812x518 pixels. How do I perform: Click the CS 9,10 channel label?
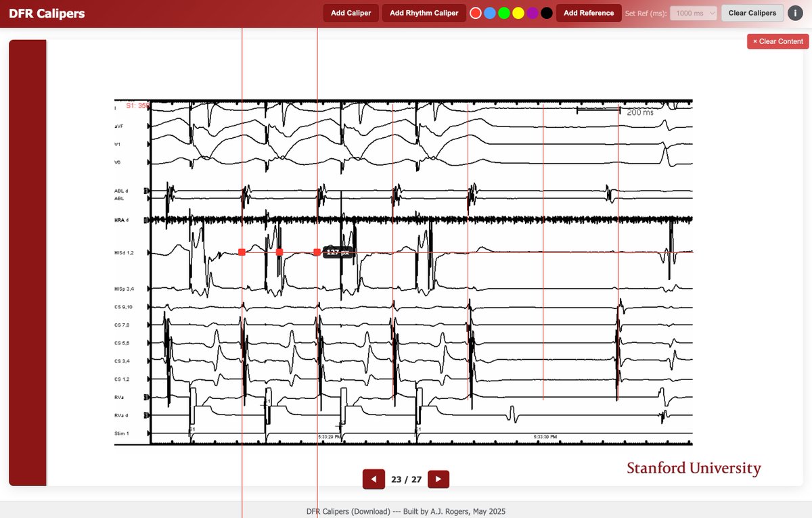[123, 308]
